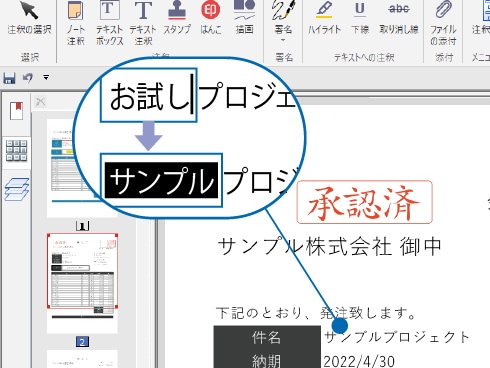
Task: Apply 下線 underline annotation
Action: [360, 18]
